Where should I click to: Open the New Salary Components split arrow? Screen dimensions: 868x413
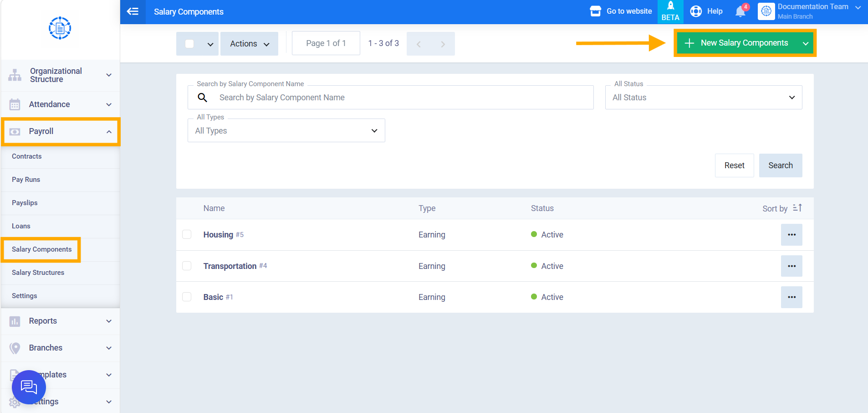[x=805, y=43]
